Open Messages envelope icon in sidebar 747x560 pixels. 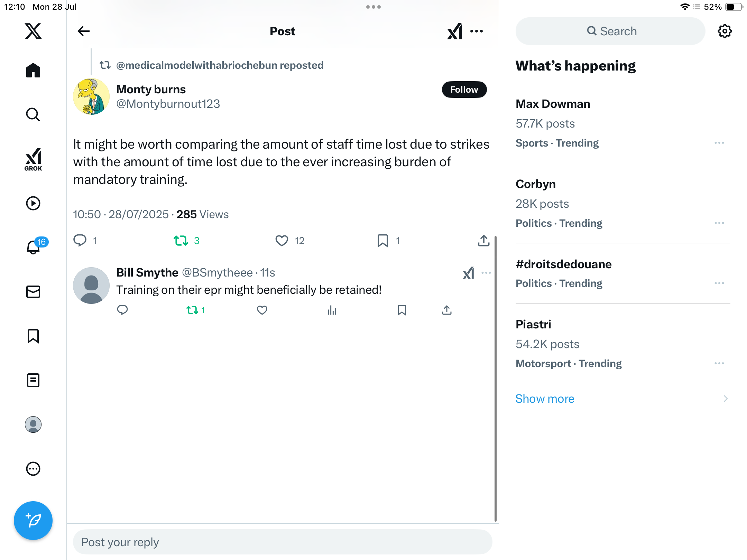33,292
